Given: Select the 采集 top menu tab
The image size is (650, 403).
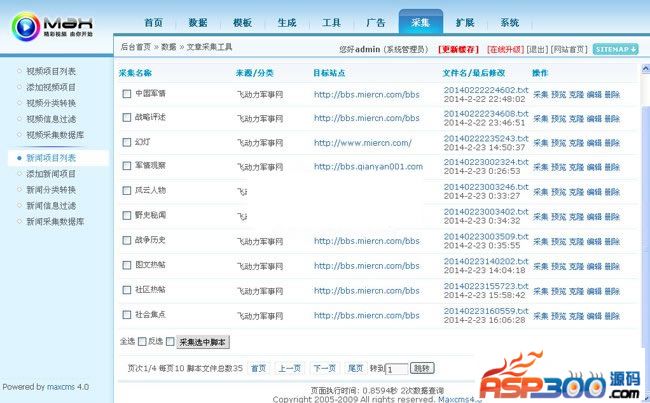Looking at the screenshot, I should click(x=421, y=22).
